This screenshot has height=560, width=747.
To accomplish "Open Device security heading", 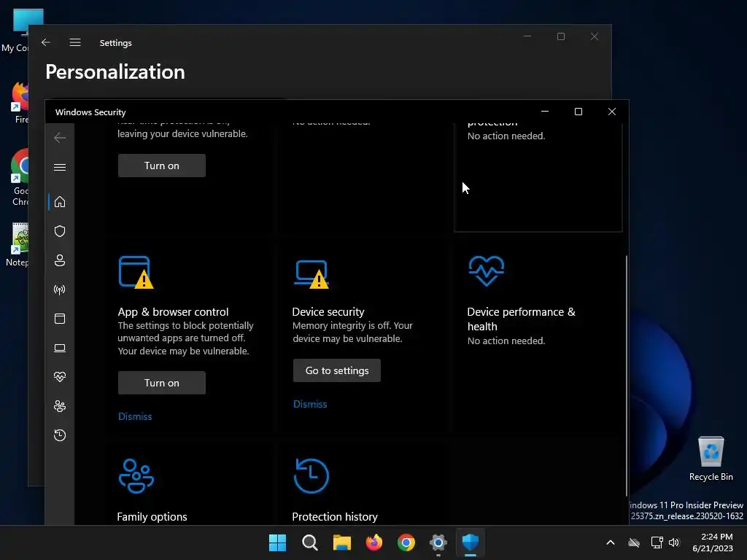I will click(328, 312).
